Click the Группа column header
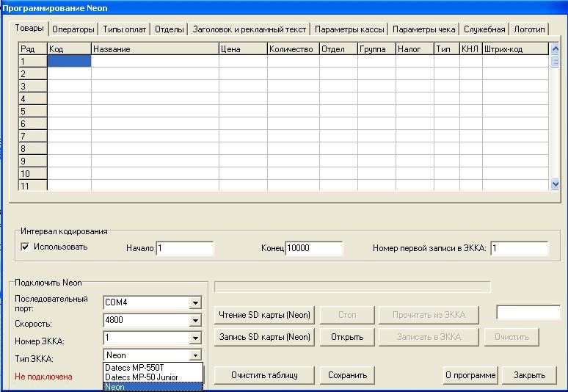568x392 pixels. 376,49
